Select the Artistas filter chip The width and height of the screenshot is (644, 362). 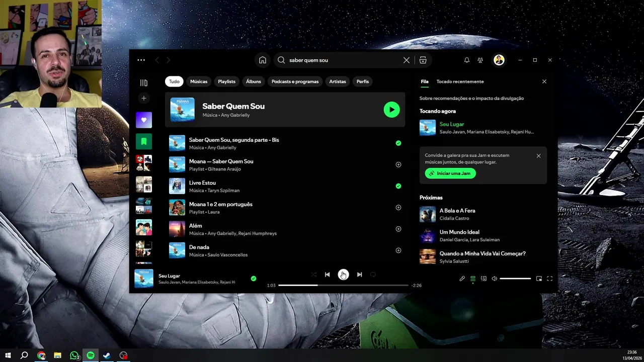(338, 81)
